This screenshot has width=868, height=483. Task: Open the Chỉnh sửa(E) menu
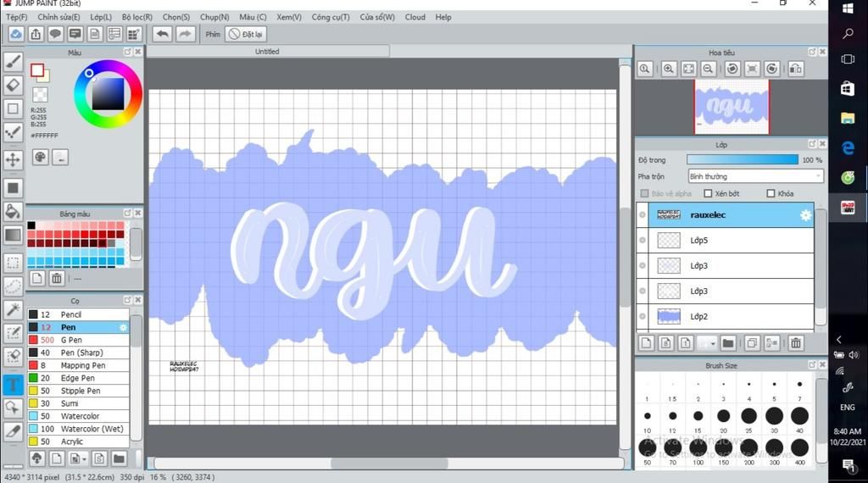pos(58,17)
